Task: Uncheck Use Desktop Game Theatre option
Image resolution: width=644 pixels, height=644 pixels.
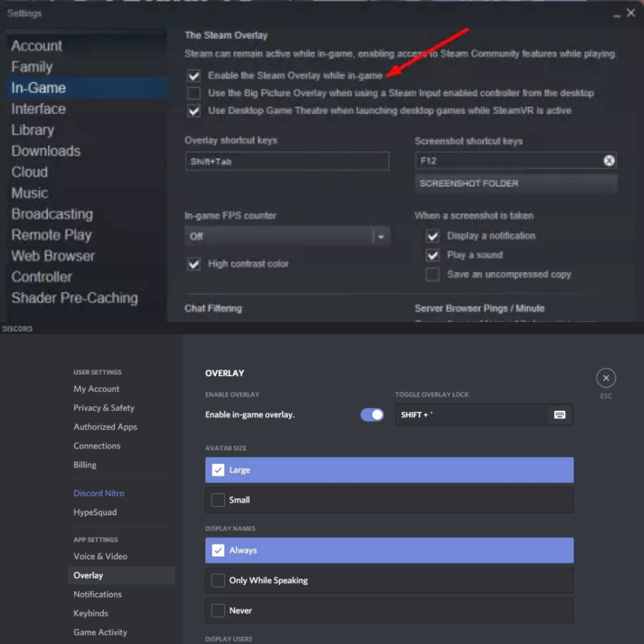Action: pyautogui.click(x=194, y=111)
